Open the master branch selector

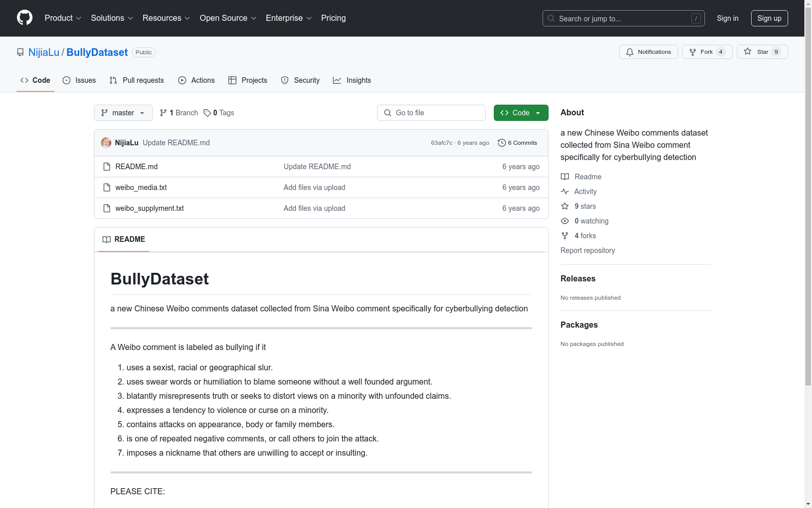(123, 113)
